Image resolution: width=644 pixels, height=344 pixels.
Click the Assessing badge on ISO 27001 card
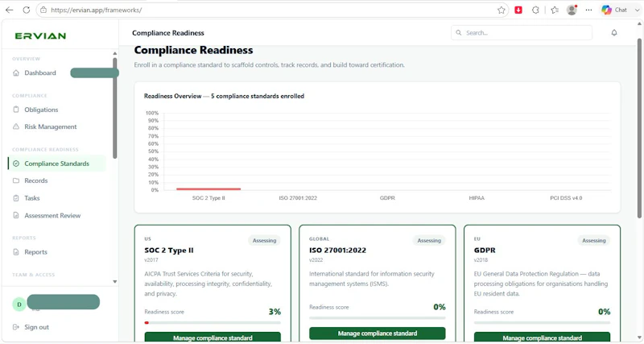[429, 240]
